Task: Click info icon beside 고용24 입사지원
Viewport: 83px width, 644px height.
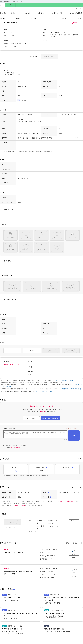Action: pyautogui.click(x=72, y=468)
